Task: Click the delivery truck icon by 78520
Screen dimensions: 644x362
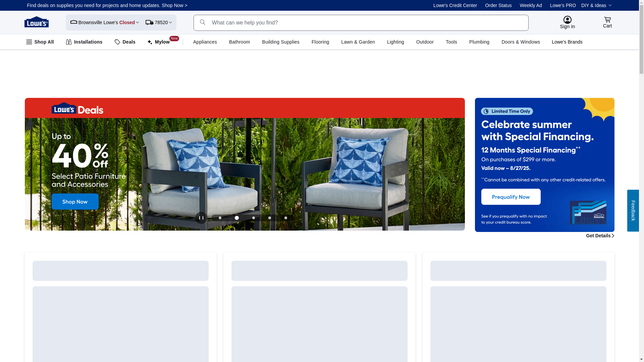Action: click(x=149, y=22)
